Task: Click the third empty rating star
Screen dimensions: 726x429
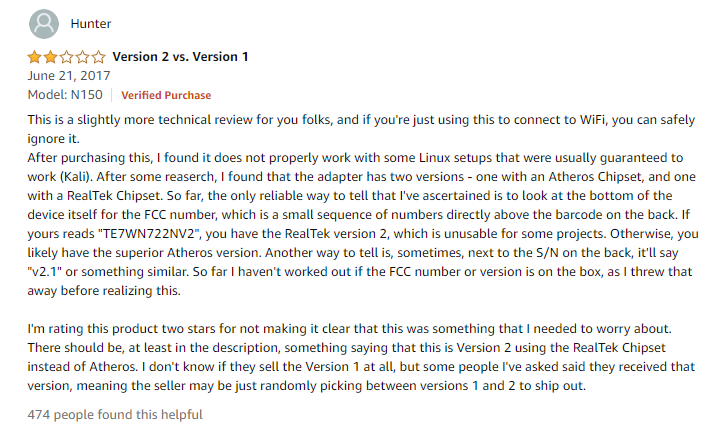Action: coord(66,57)
